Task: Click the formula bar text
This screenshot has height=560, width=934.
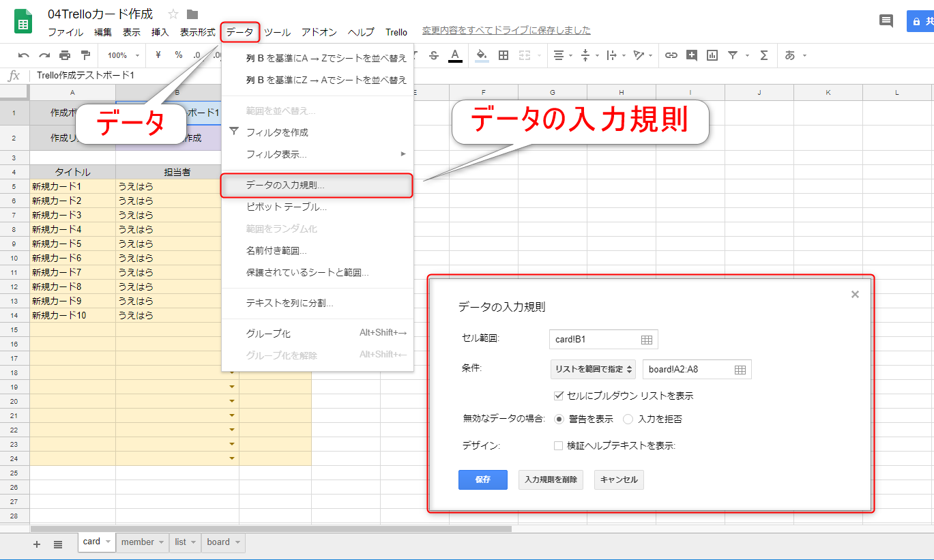Action: [x=86, y=75]
